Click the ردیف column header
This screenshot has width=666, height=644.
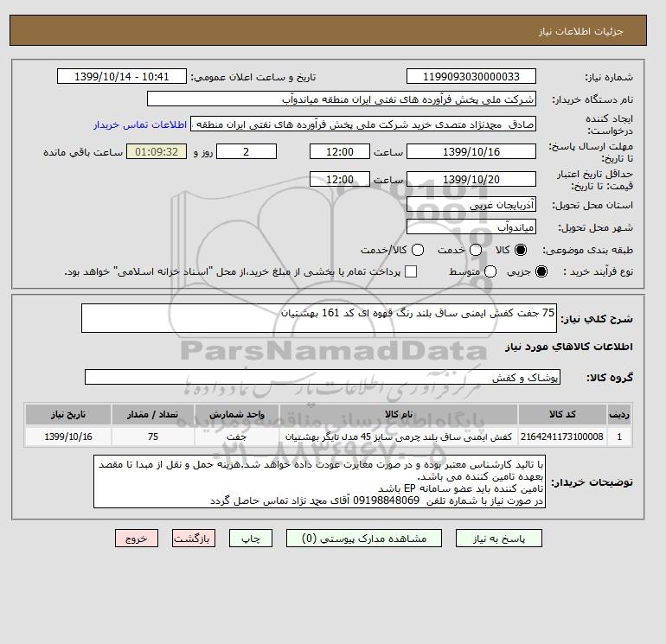(619, 414)
